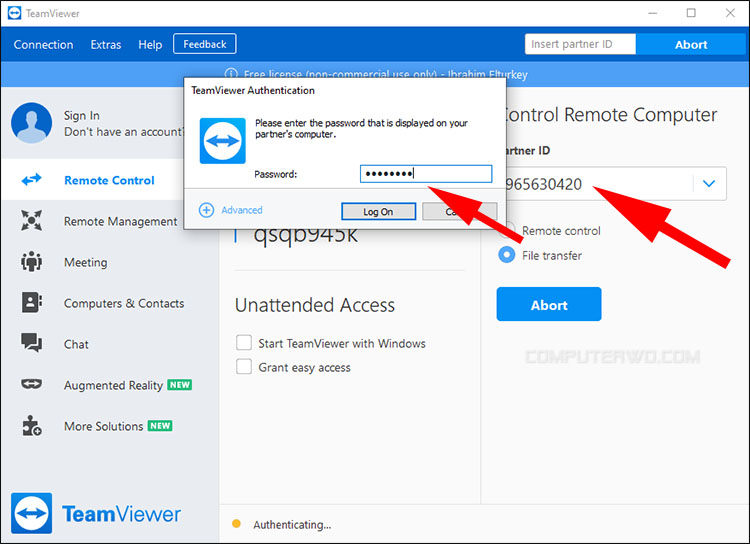750x544 pixels.
Task: Click the large blue Abort button
Action: 549,304
